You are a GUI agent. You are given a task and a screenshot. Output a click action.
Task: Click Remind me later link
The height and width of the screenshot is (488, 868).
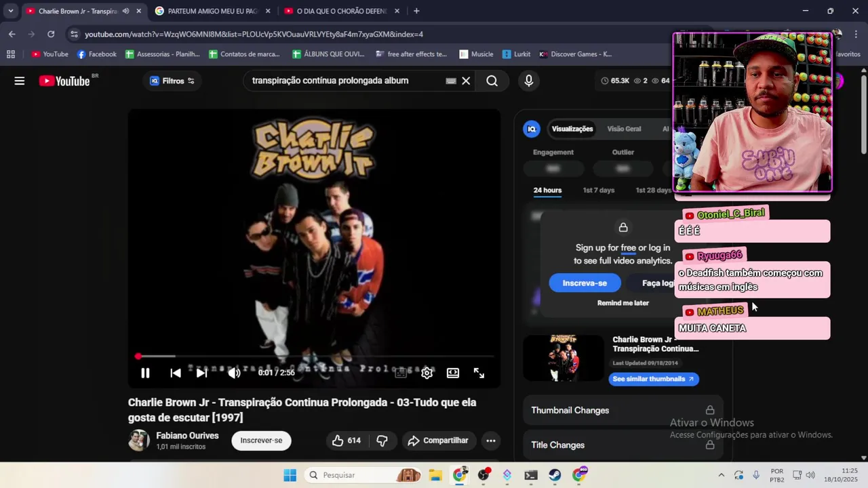coord(623,303)
